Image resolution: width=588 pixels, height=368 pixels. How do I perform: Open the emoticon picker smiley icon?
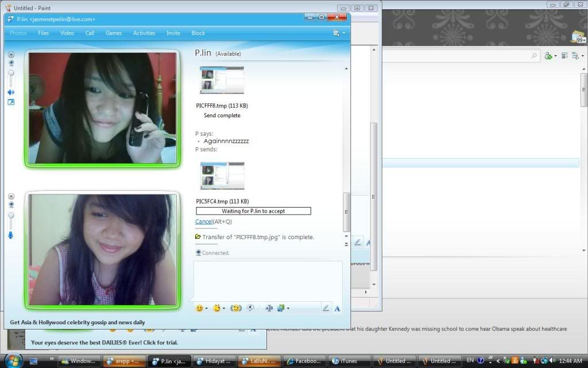[199, 308]
